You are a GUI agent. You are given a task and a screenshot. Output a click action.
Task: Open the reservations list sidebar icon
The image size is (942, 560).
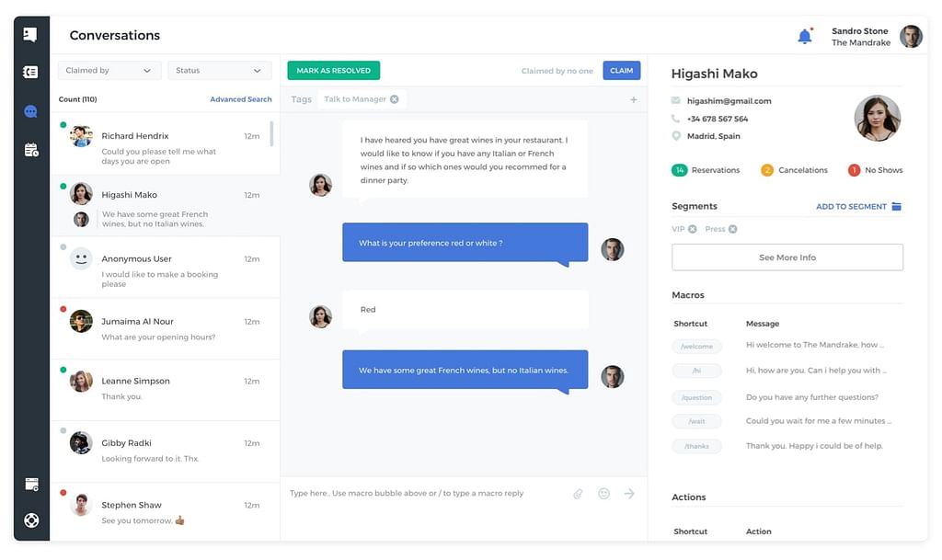(31, 72)
